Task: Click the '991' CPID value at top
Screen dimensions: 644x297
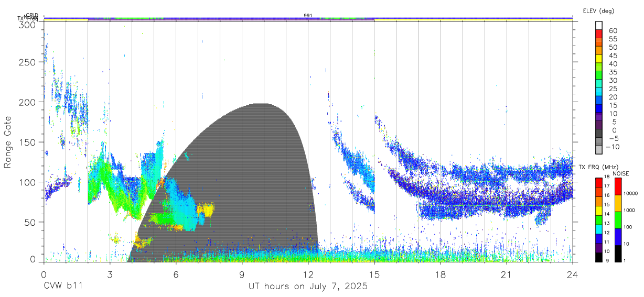Action: click(308, 16)
